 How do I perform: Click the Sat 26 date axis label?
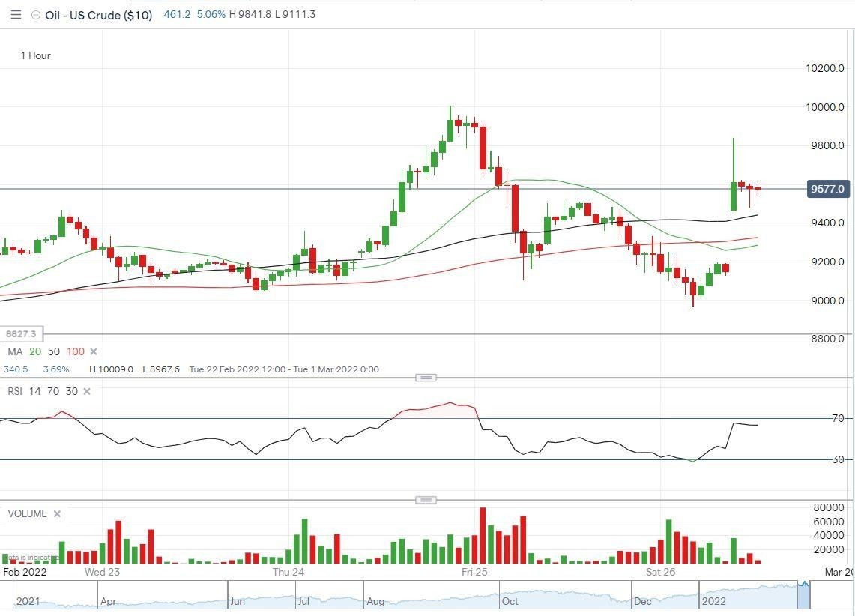click(660, 572)
